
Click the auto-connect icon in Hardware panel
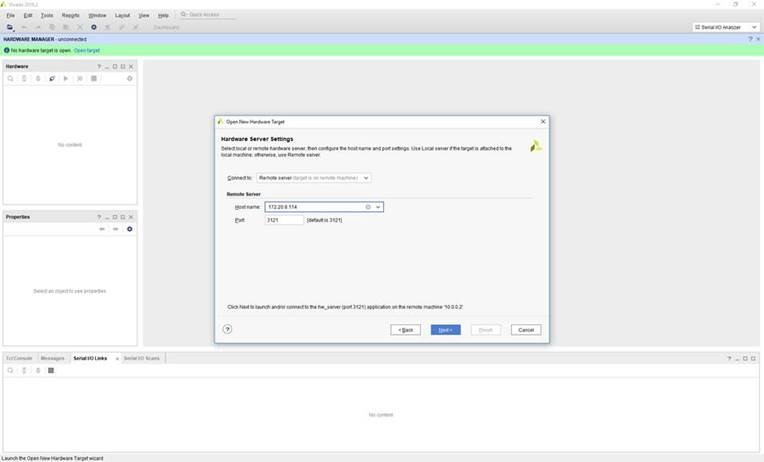coord(52,78)
